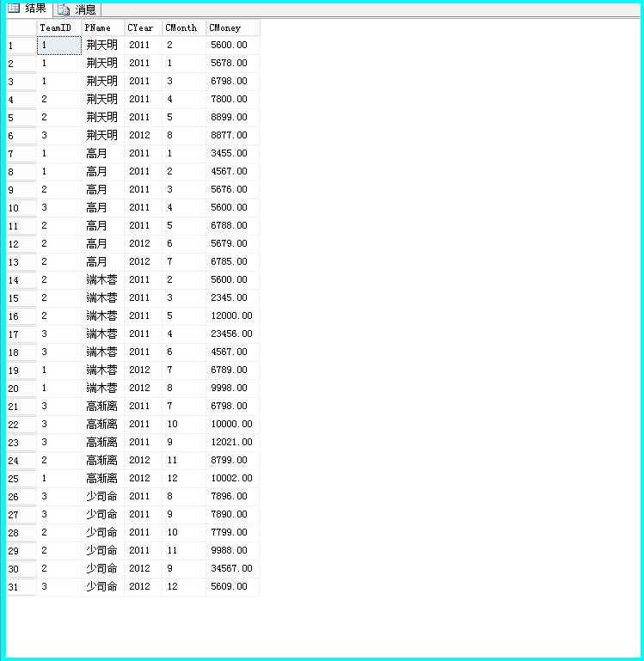Click CMoney value 12021.00
644x661 pixels.
pyautogui.click(x=231, y=442)
